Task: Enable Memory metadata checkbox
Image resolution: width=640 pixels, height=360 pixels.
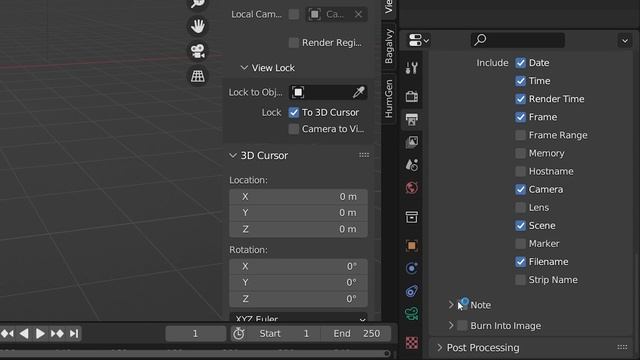Action: 520,153
